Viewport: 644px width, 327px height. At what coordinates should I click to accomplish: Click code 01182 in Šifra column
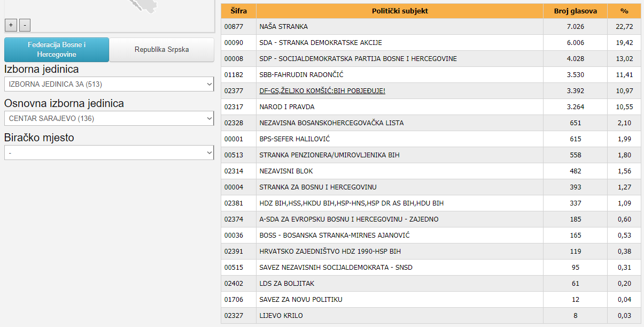click(x=233, y=75)
